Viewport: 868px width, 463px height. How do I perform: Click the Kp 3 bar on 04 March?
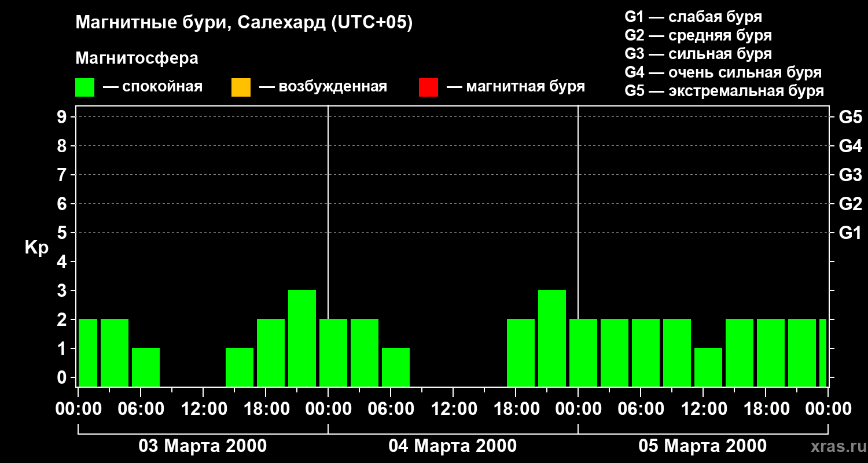[552, 338]
